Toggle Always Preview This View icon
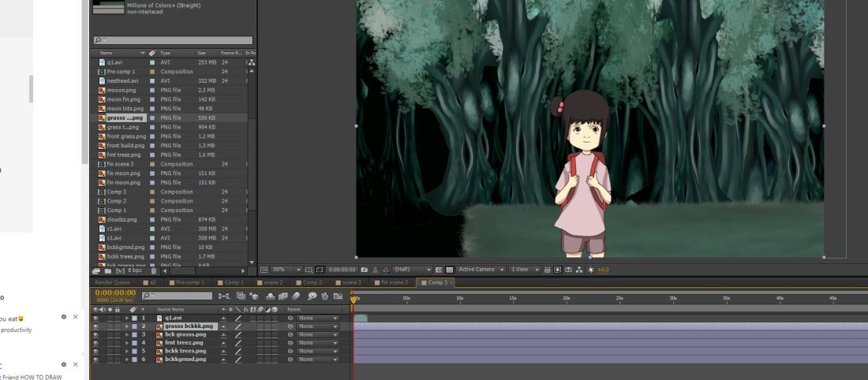The image size is (868, 380). coord(264,270)
